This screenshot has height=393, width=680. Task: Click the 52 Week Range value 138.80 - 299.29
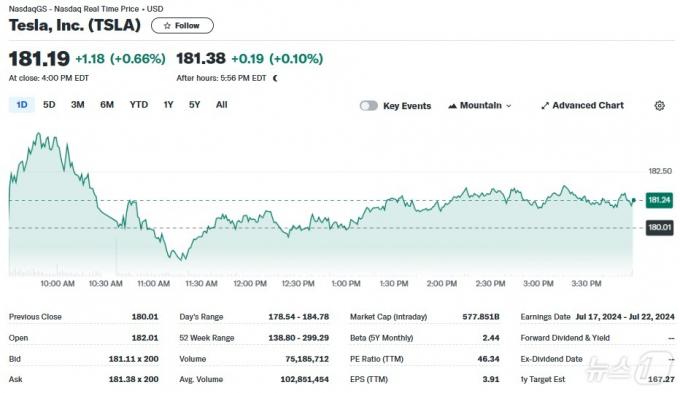coord(298,337)
